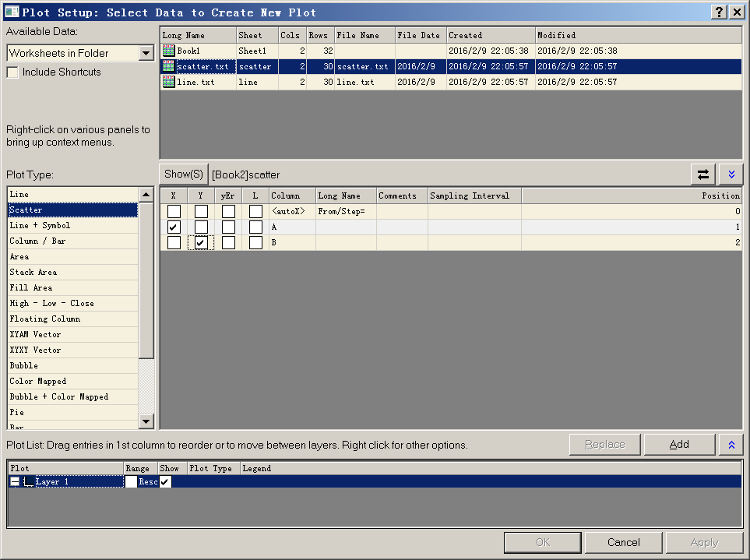Check yEr for column B
This screenshot has width=750, height=560.
tap(228, 243)
